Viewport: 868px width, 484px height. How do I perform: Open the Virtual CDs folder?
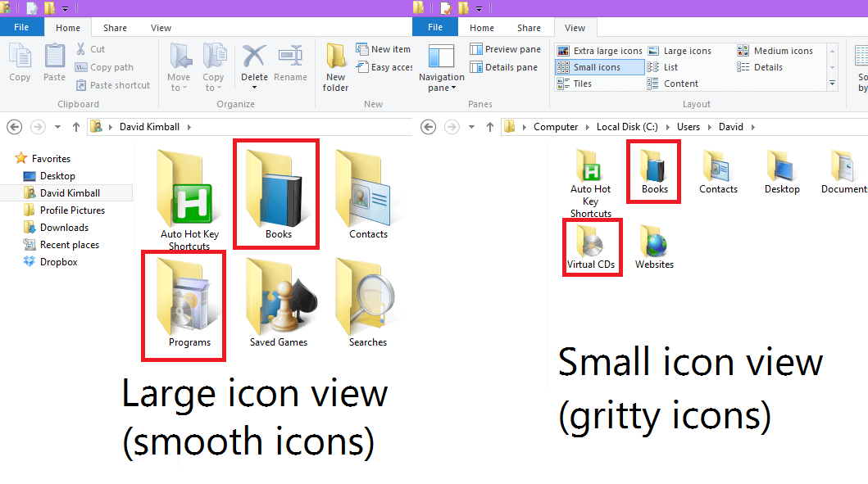tap(591, 246)
